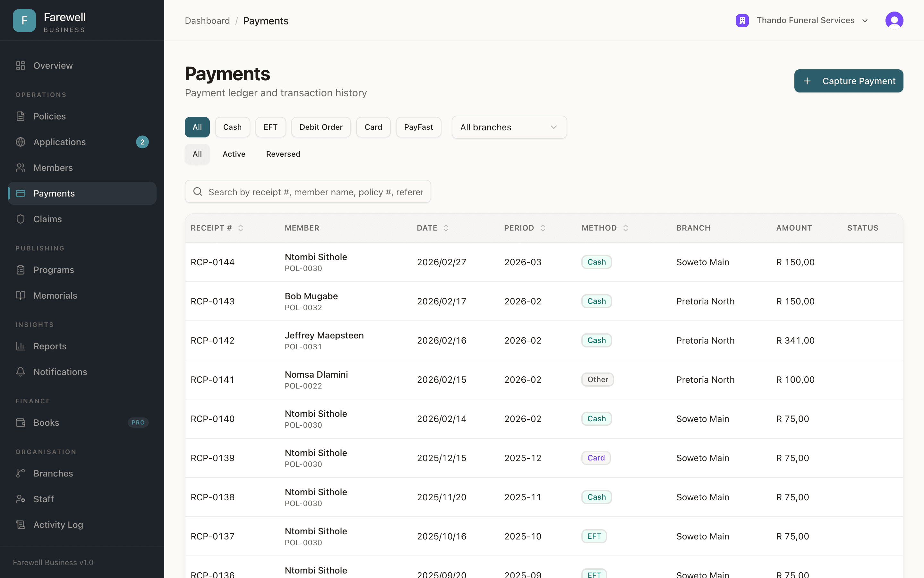Open the Notifications page link
Viewport: 924px width, 578px height.
(82, 372)
